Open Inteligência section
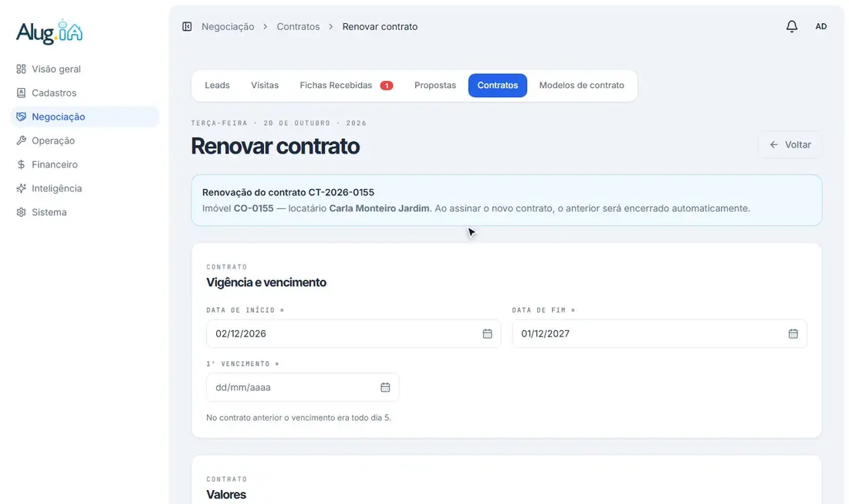 85,188
